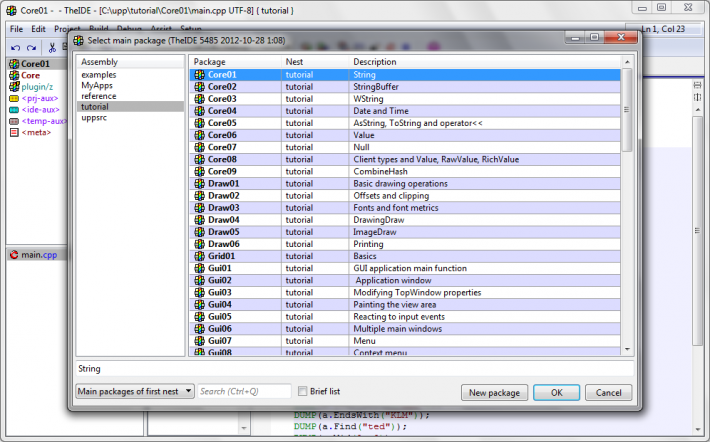This screenshot has height=442, width=710.
Task: Click 'Multiple main windows' description
Action: pyautogui.click(x=398, y=329)
